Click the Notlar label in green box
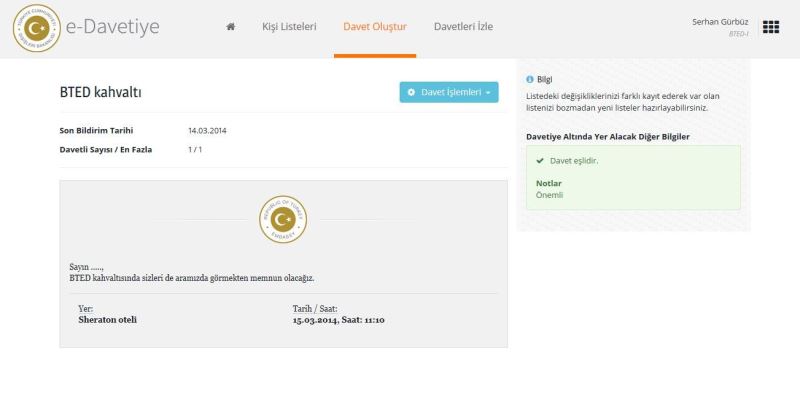 point(548,183)
